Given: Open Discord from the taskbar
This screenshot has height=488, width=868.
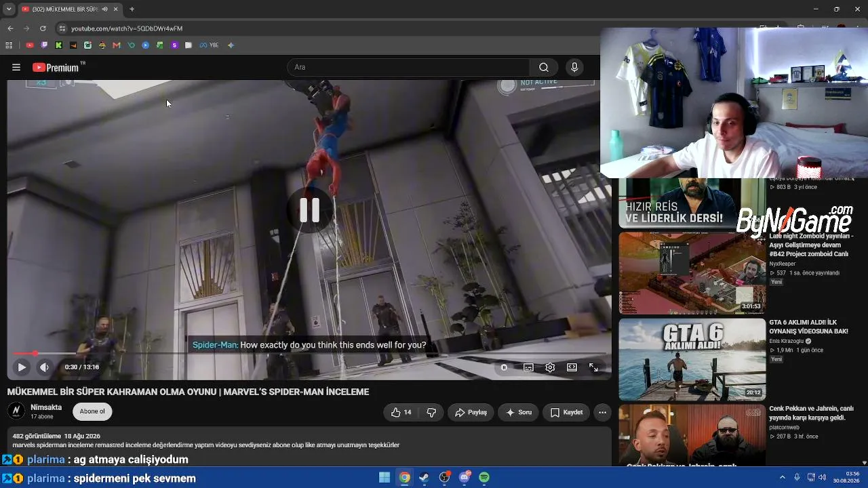Looking at the screenshot, I should pyautogui.click(x=465, y=478).
